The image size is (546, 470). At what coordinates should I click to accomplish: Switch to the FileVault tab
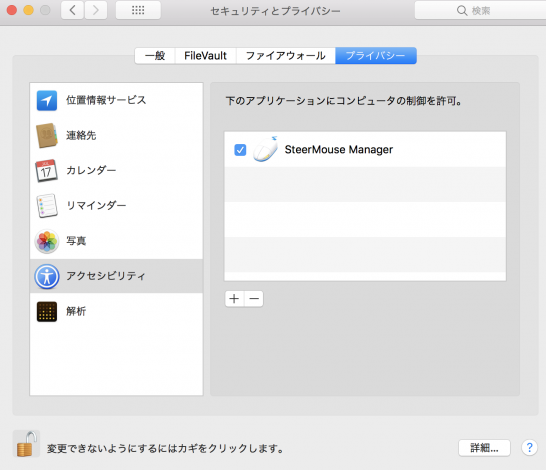click(205, 56)
